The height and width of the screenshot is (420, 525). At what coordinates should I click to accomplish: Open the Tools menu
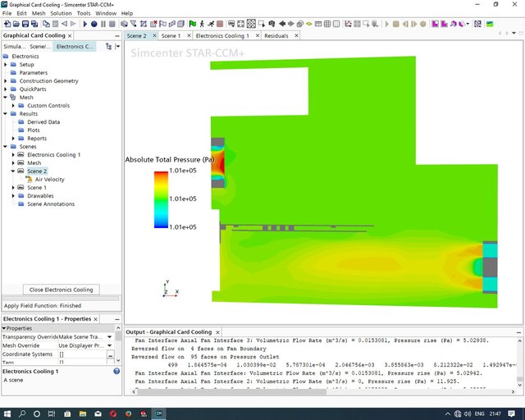click(84, 13)
